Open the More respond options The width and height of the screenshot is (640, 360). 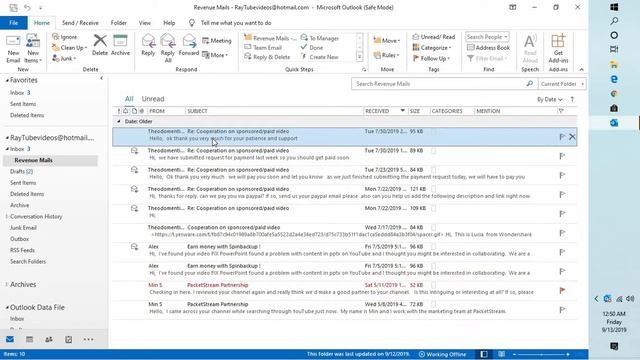pyautogui.click(x=215, y=55)
